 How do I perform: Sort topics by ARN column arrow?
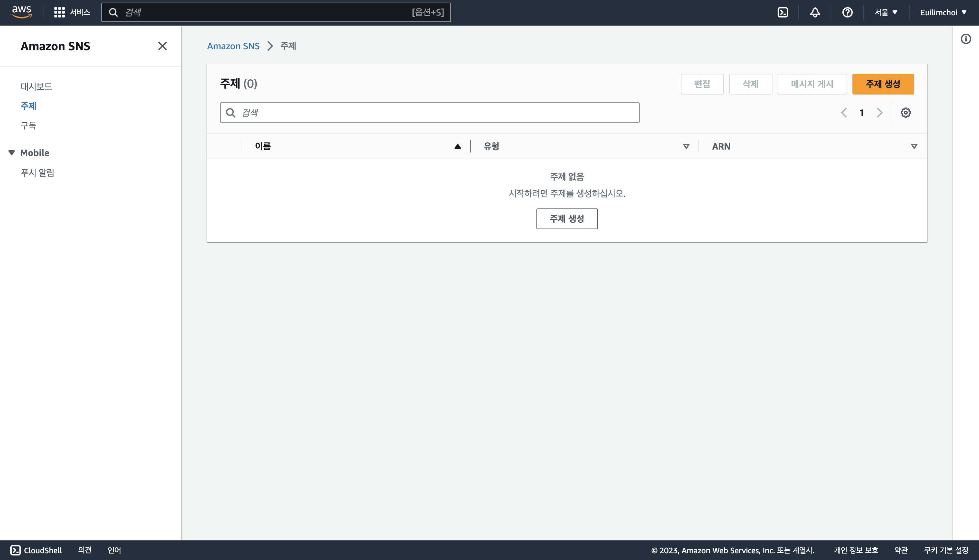[914, 146]
